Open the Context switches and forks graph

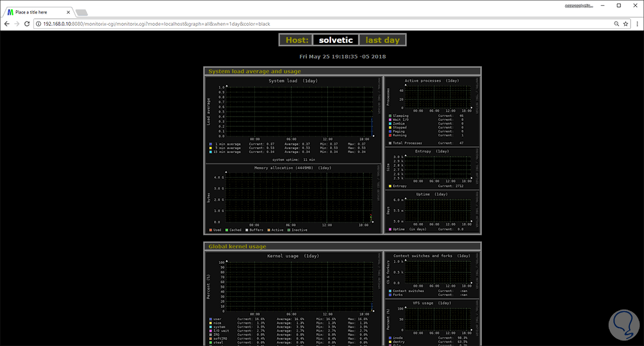(x=432, y=275)
